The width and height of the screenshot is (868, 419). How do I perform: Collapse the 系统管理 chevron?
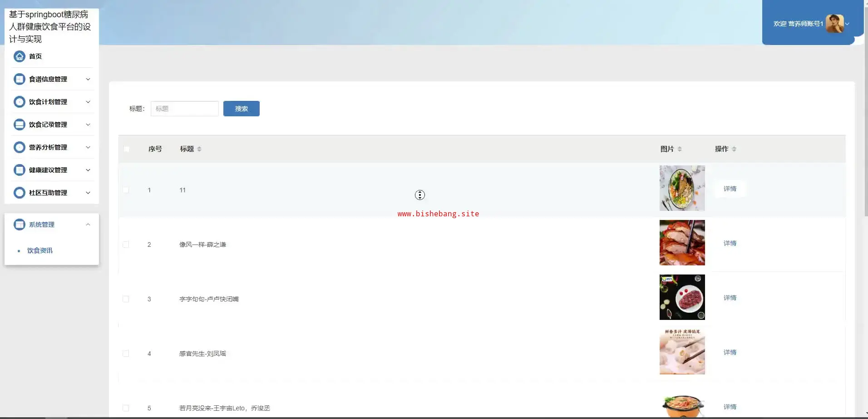pos(88,224)
